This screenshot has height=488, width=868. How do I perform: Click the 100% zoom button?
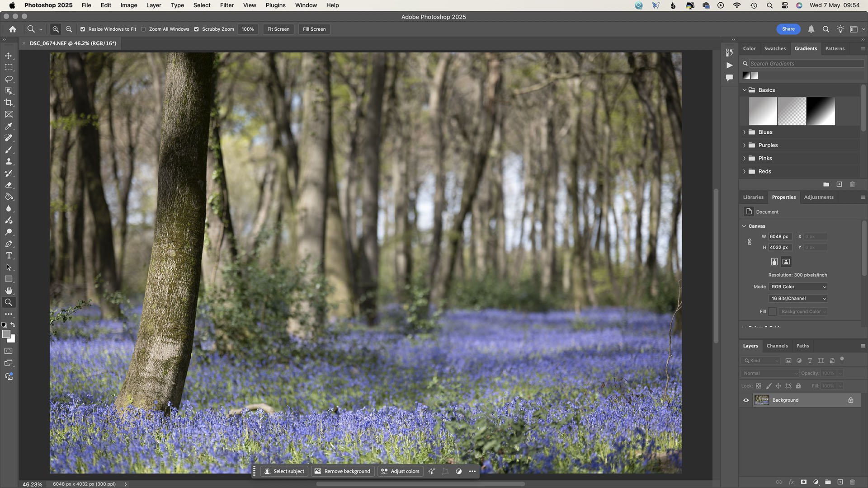click(x=248, y=29)
